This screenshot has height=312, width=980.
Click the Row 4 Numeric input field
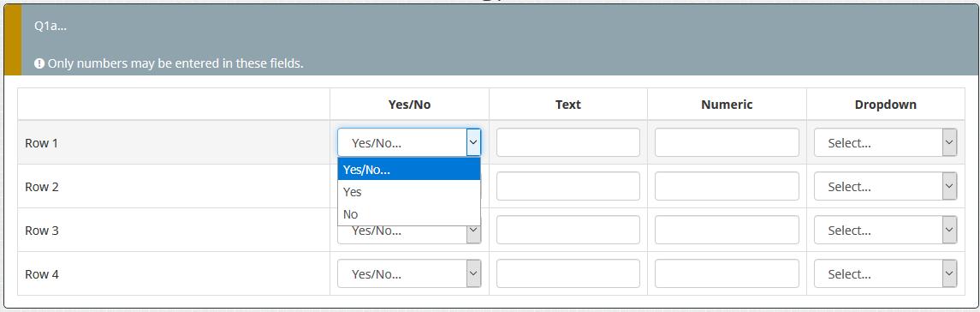click(727, 273)
